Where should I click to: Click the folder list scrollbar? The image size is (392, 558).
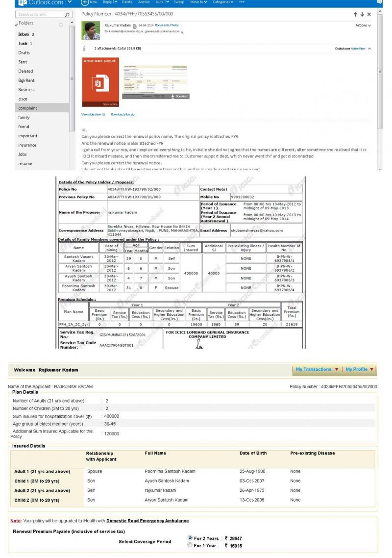click(x=72, y=78)
